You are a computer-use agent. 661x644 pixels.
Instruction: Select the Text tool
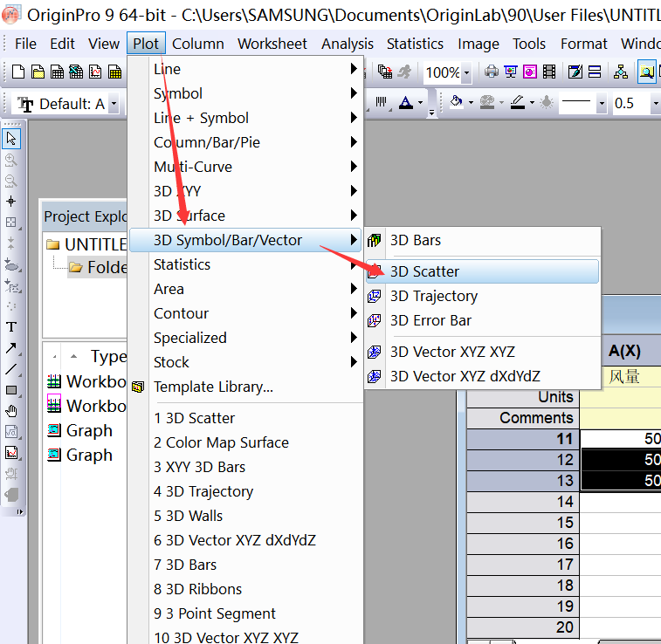tap(11, 327)
